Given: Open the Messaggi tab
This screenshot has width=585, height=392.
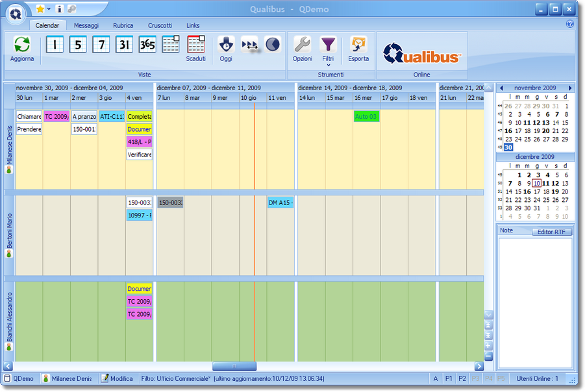Looking at the screenshot, I should pyautogui.click(x=86, y=25).
